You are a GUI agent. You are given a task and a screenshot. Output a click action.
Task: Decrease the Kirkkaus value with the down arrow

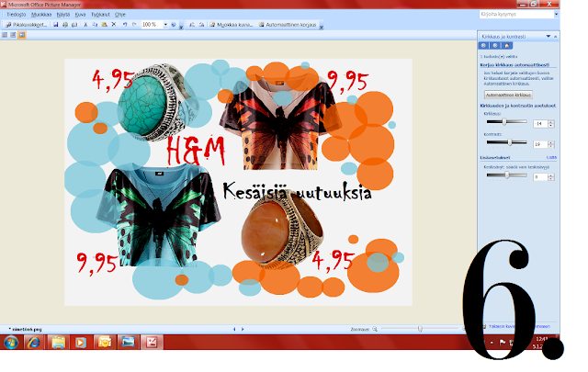551,126
